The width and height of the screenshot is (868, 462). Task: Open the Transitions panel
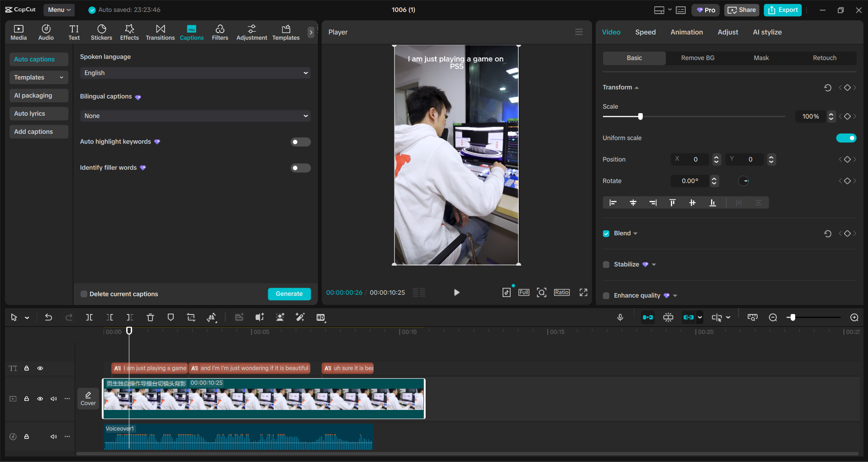pyautogui.click(x=160, y=32)
